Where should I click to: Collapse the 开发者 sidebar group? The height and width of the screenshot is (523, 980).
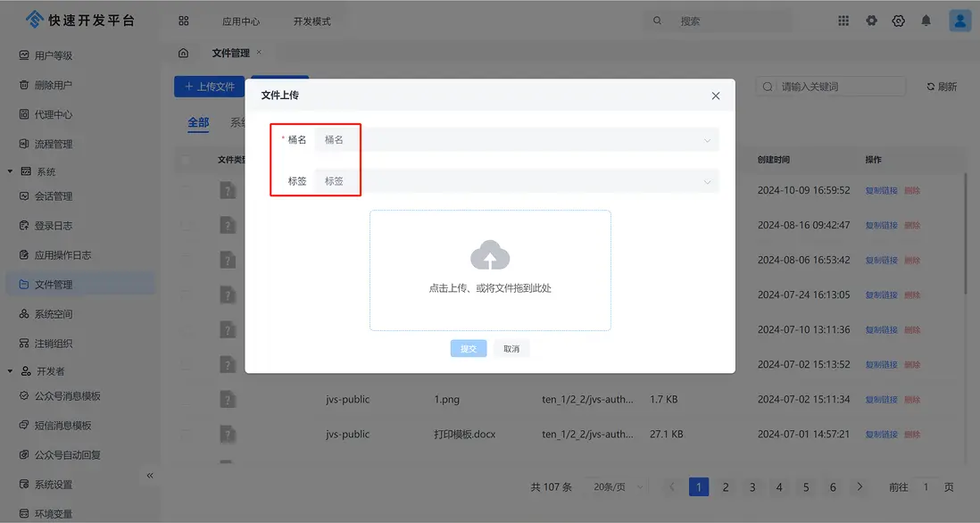click(x=10, y=371)
